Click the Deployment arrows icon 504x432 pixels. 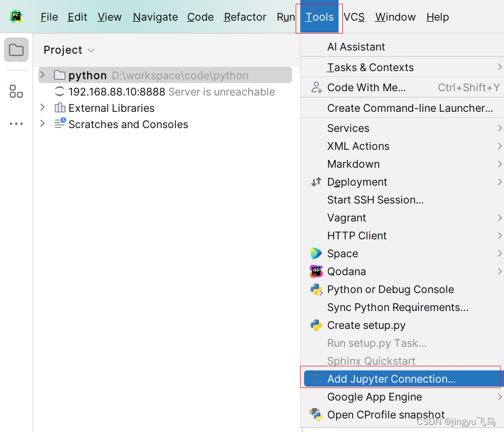point(316,182)
